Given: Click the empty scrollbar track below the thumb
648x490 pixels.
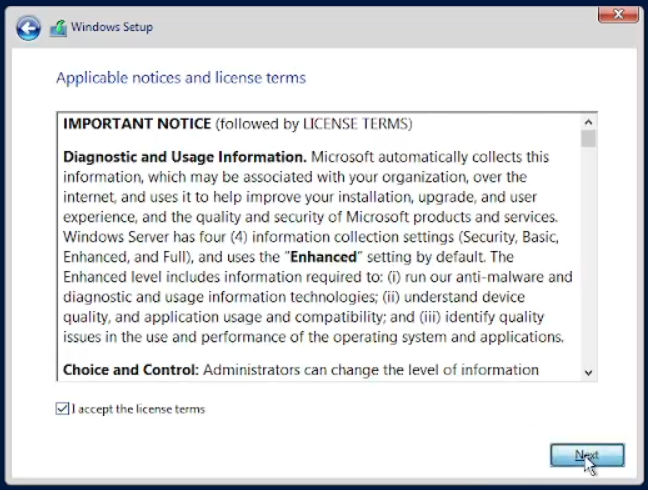Looking at the screenshot, I should pyautogui.click(x=588, y=260).
